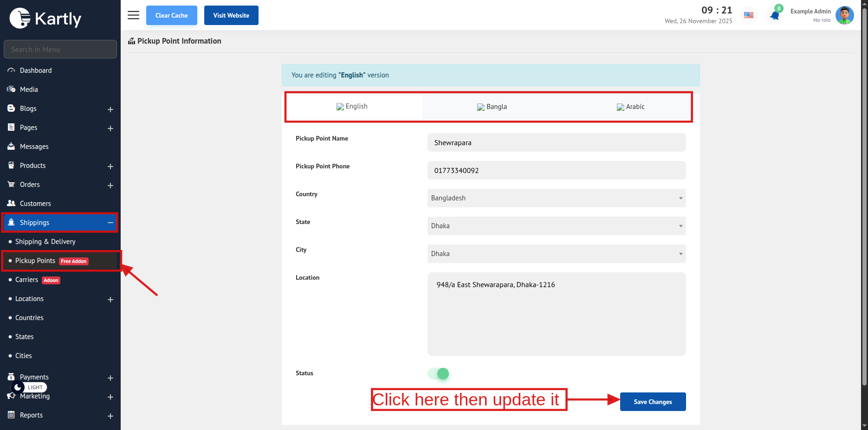The image size is (868, 430).
Task: Open the Example Admin profile avatar
Action: pyautogui.click(x=844, y=15)
